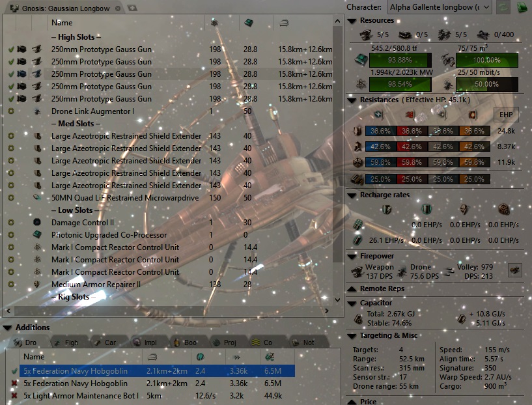This screenshot has height=405, width=532.
Task: Open the green book icon beside character
Action: tap(522, 7)
